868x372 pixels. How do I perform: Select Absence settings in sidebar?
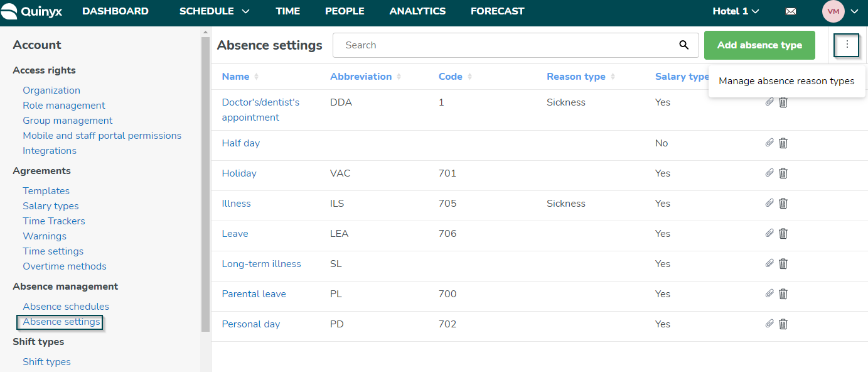[x=62, y=322]
